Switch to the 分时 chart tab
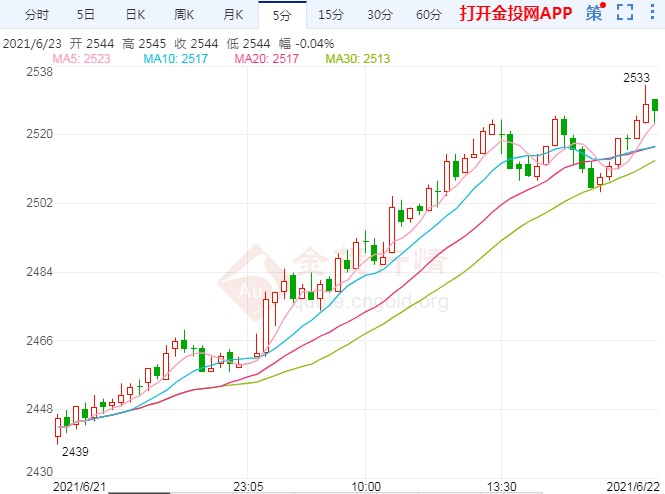 pos(37,15)
